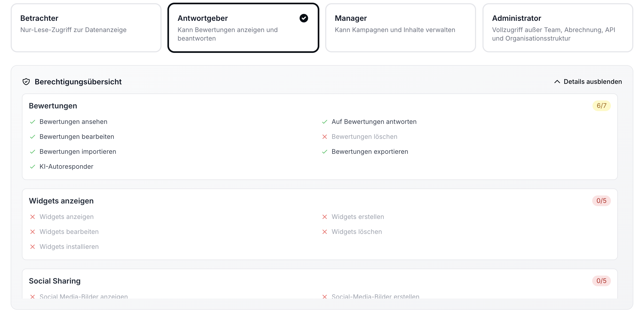Image resolution: width=644 pixels, height=314 pixels.
Task: Collapse details using the chevron up arrow
Action: click(557, 82)
